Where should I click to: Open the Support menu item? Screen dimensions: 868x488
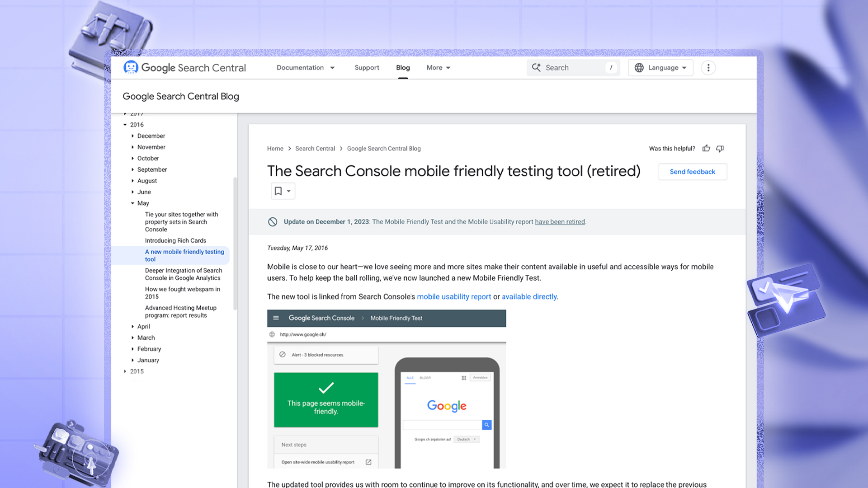[367, 68]
